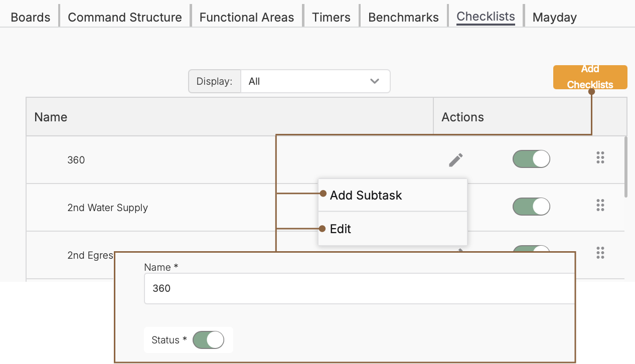This screenshot has width=635, height=364.
Task: Toggle the Status switch in edit form
Action: click(x=208, y=340)
